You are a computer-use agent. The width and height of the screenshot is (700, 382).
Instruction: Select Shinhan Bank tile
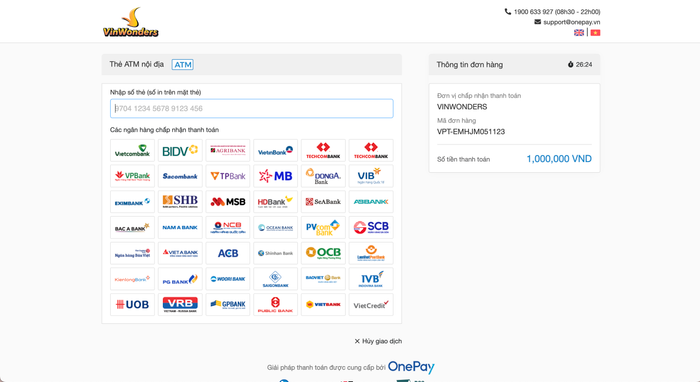point(275,253)
